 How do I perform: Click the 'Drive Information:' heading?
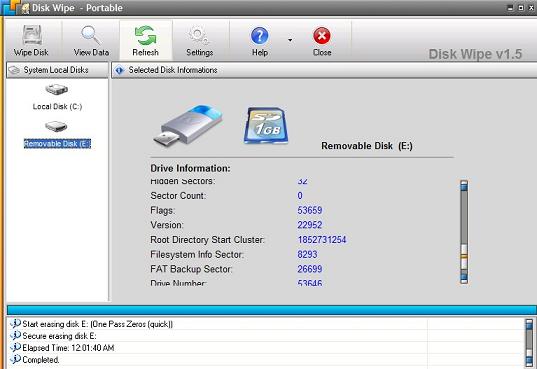tap(190, 169)
